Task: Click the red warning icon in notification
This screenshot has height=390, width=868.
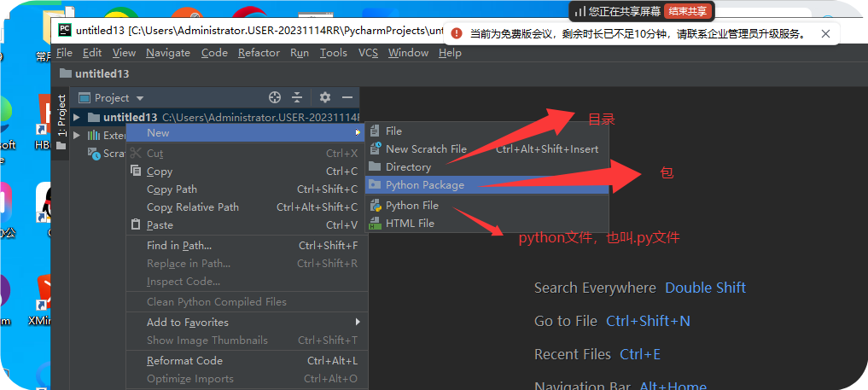Action: point(456,34)
